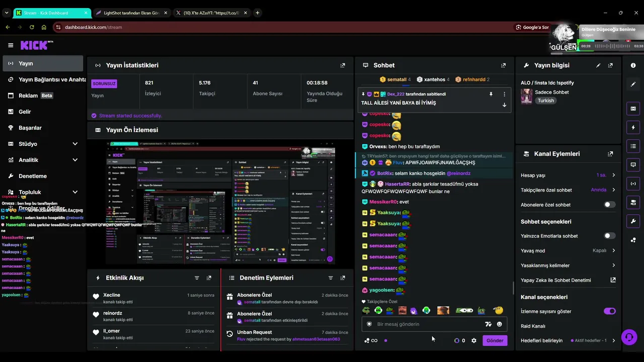Open chat settings gear icon
Screen dimensions: 644x362
pos(473,340)
